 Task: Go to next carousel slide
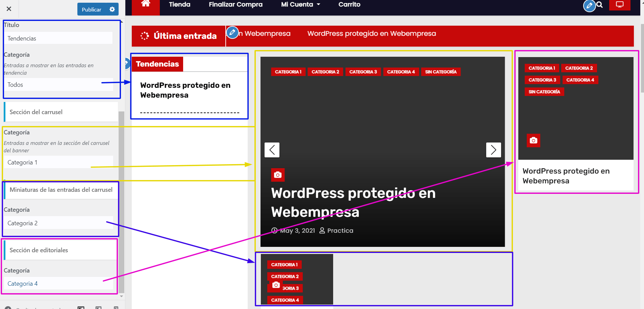tap(494, 150)
